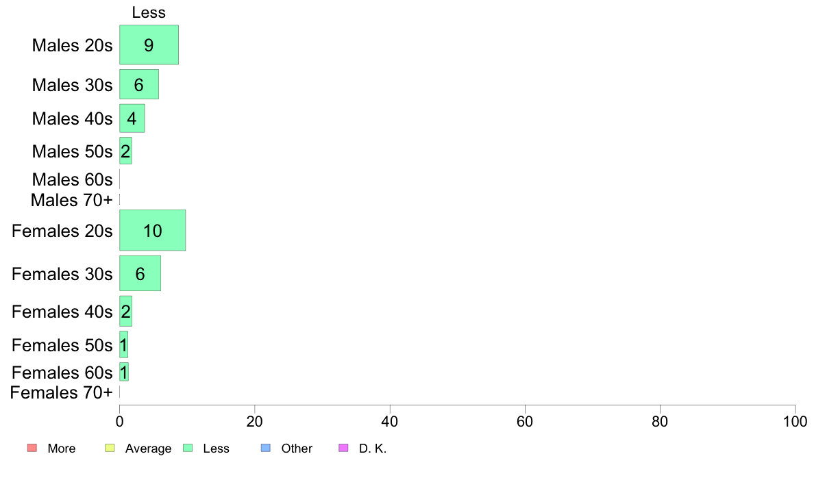Select the Females 20s bar showing 10
The image size is (814, 504).
[153, 230]
